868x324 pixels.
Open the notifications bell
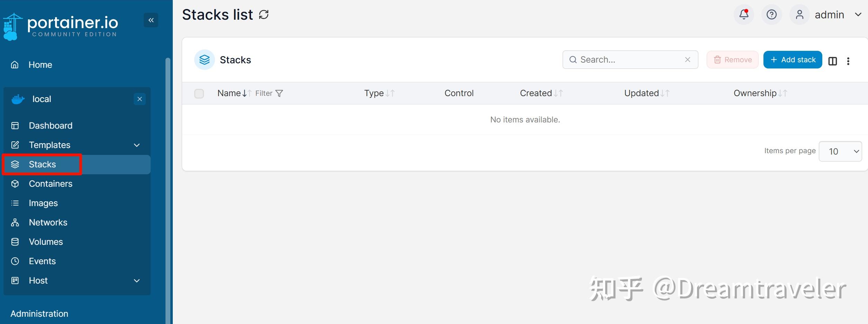click(x=743, y=15)
